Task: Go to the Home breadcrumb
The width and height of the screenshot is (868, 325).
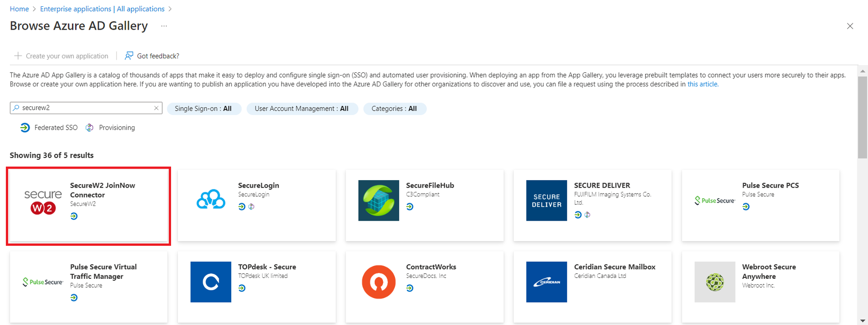Action: point(19,9)
